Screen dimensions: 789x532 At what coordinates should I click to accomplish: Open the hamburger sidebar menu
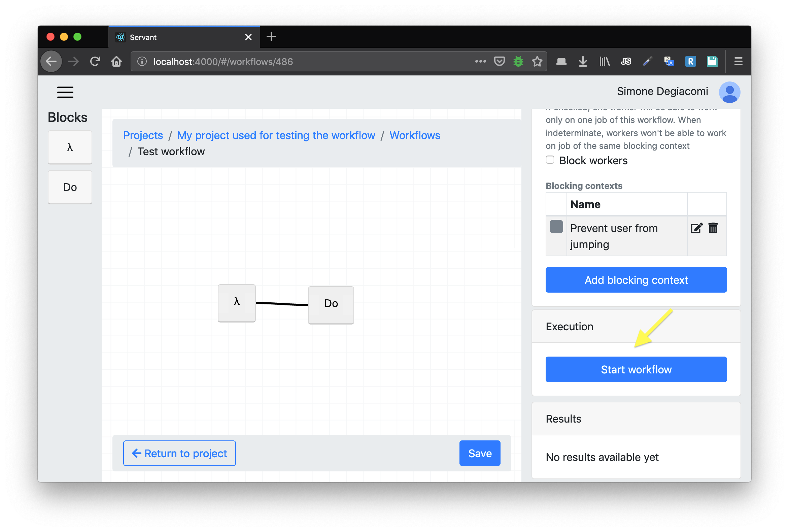(x=65, y=92)
